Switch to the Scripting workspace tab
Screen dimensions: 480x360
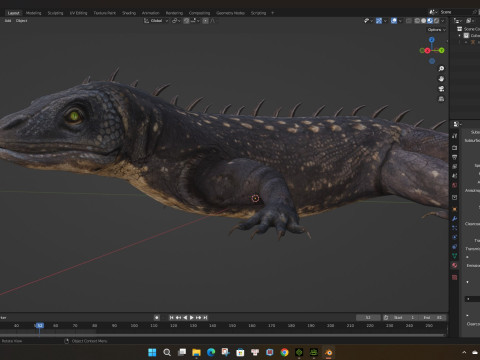(x=258, y=13)
